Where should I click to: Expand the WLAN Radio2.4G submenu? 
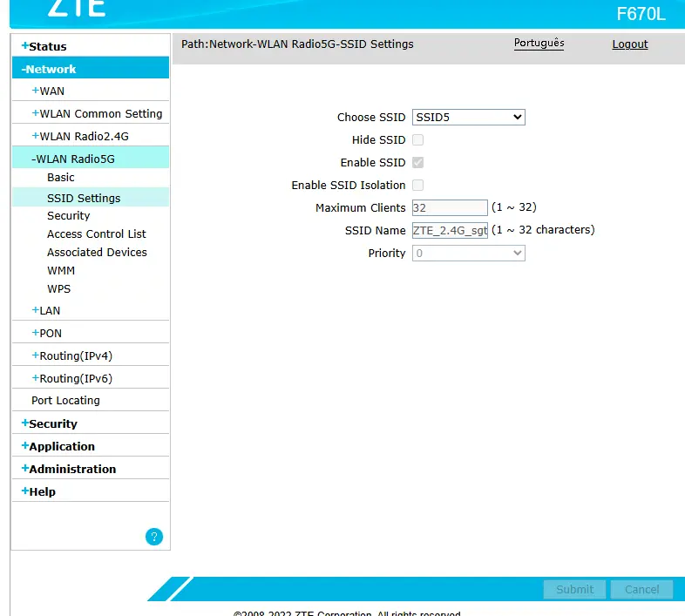[x=80, y=136]
